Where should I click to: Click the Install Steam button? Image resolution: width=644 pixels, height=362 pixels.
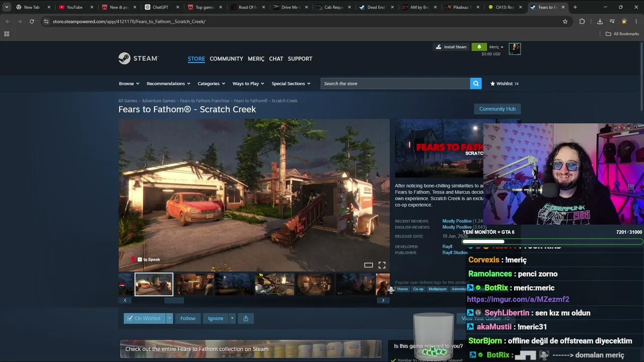click(451, 47)
